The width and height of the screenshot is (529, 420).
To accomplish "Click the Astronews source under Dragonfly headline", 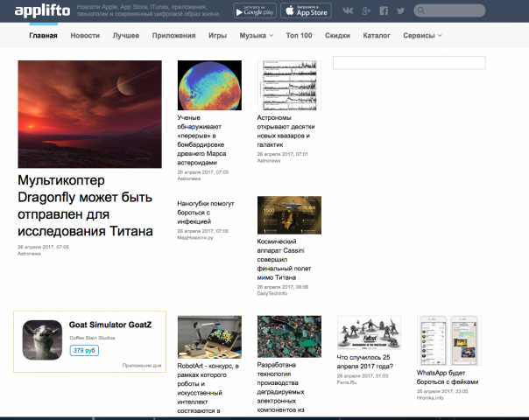I will pos(30,254).
